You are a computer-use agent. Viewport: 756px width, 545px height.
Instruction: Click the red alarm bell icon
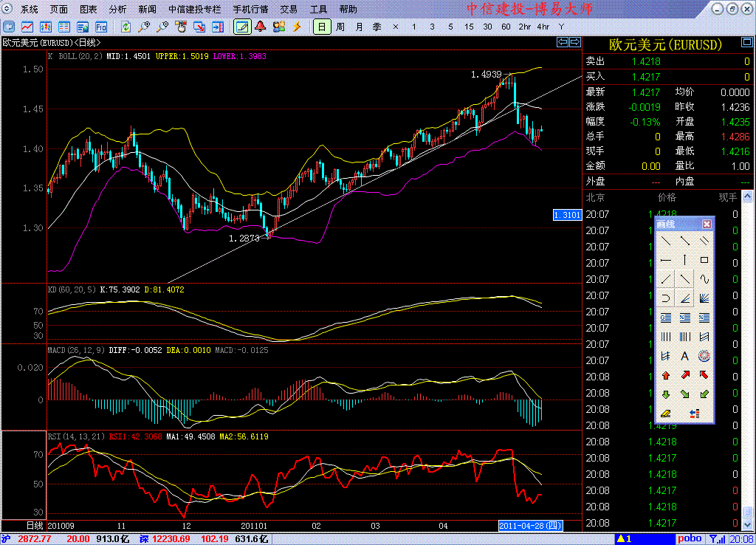coord(261,27)
